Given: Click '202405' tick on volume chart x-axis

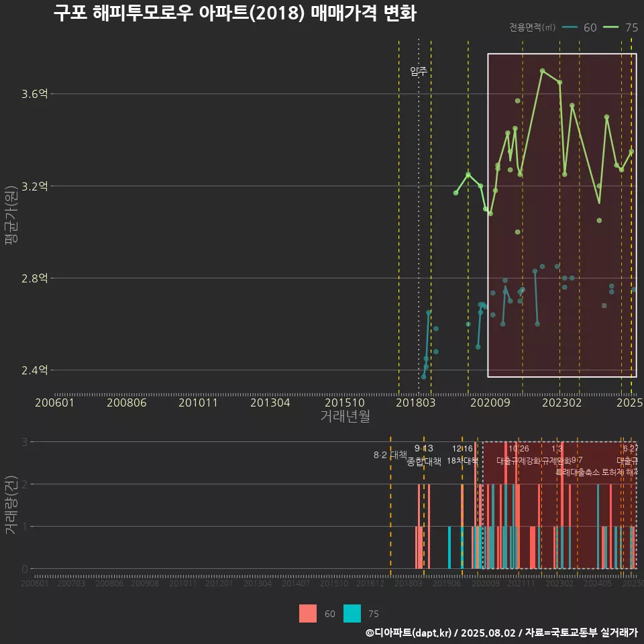Looking at the screenshot, I should 598,583.
